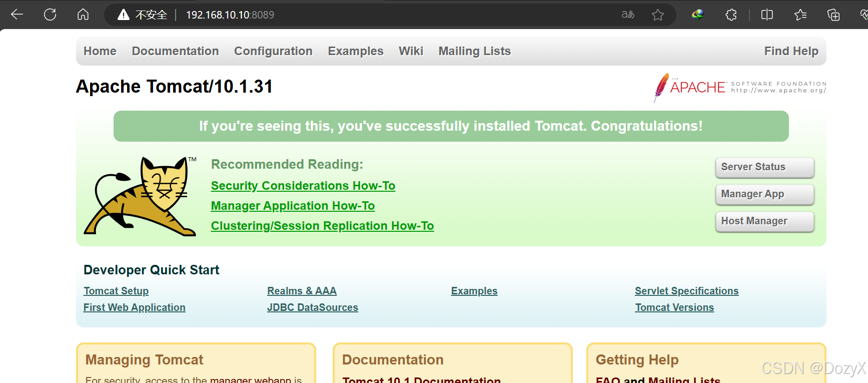The image size is (868, 383).
Task: Click the not-secure warning triangle icon
Action: (x=124, y=15)
